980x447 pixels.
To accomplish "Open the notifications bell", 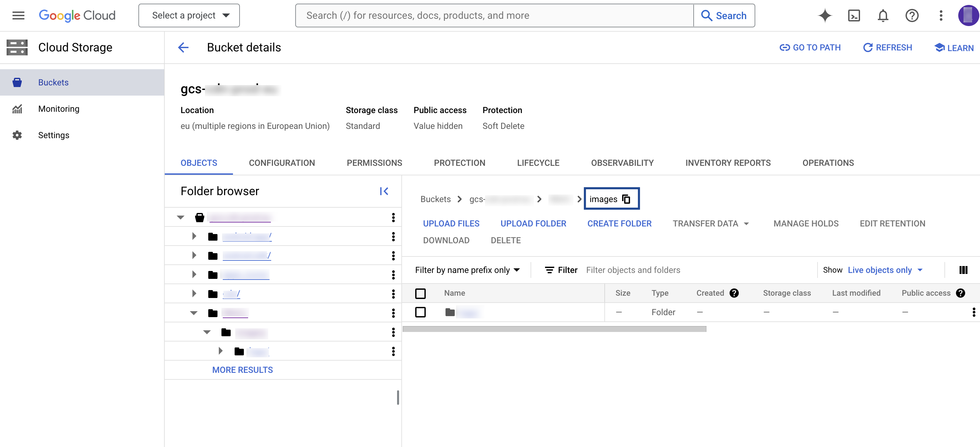I will (x=882, y=15).
